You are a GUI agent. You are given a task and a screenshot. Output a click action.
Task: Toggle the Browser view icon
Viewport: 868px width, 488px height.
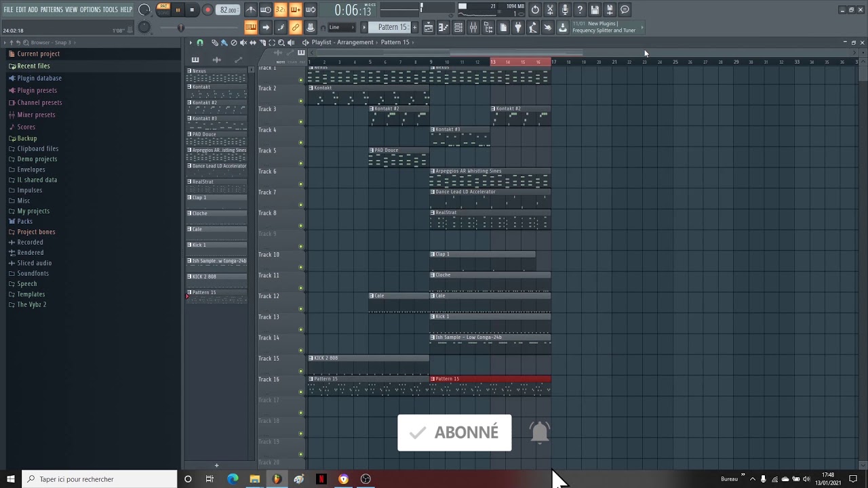click(488, 27)
